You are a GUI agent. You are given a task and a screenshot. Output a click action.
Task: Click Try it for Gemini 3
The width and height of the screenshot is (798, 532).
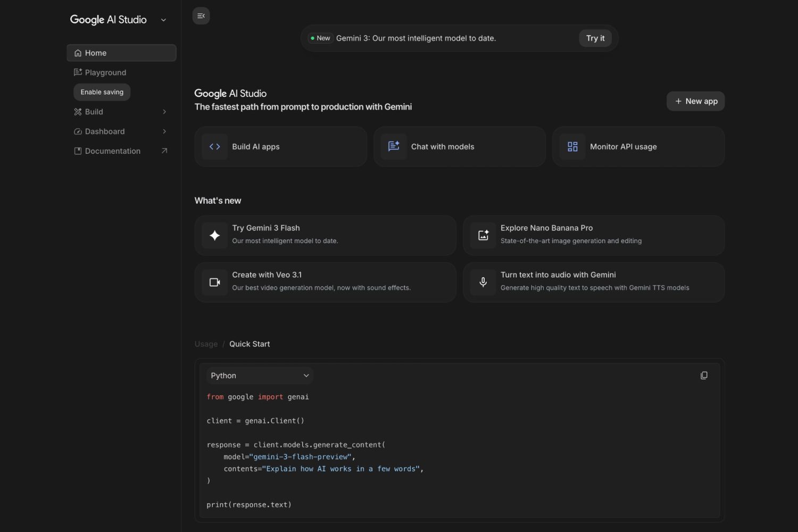coord(595,38)
